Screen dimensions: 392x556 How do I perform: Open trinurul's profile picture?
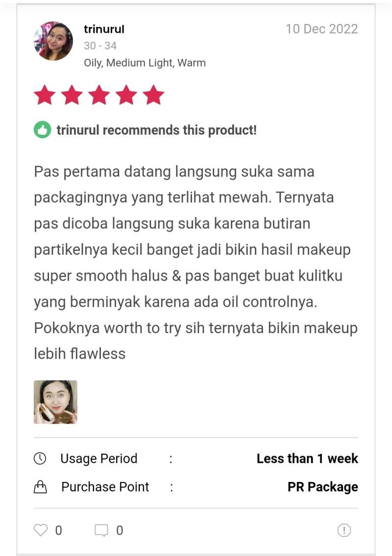53,41
